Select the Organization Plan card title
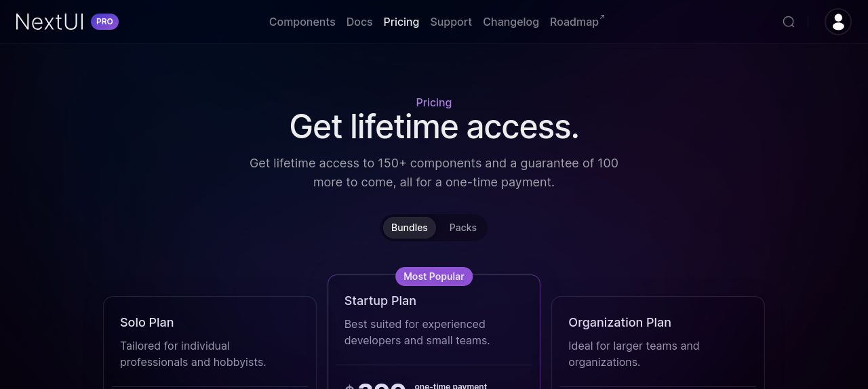The width and height of the screenshot is (868, 389). tap(620, 323)
